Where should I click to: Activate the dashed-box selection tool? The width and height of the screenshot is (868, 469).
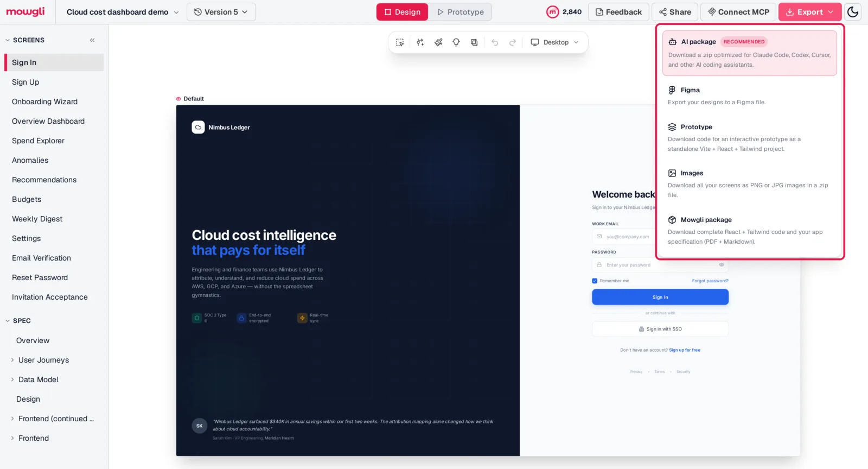coord(400,42)
